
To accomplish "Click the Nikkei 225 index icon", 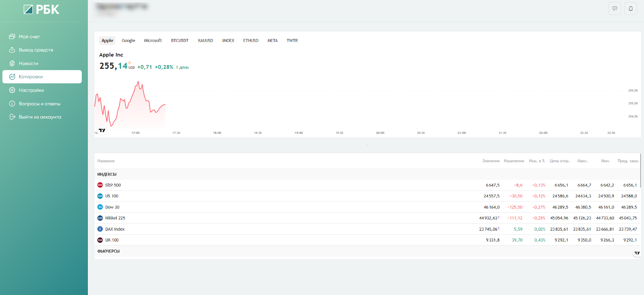I will tap(100, 218).
